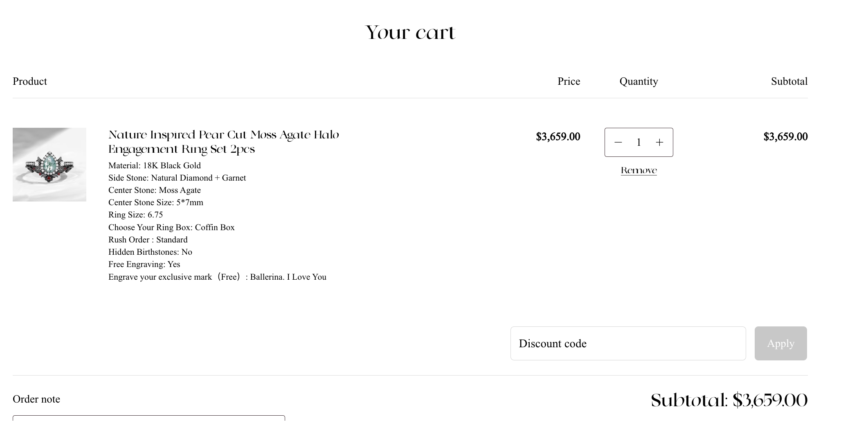Click the Subtotal column header
Screen dimensions: 868x421
(x=789, y=81)
